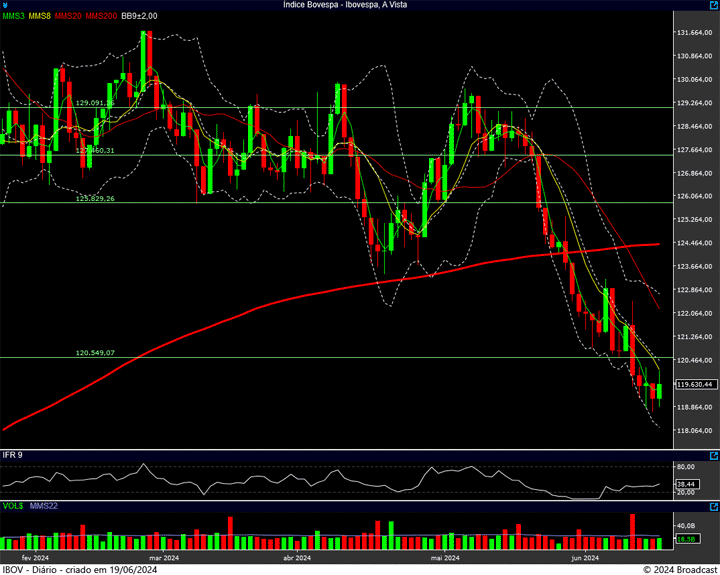Click the Indice Bovespa chart title

click(x=346, y=5)
